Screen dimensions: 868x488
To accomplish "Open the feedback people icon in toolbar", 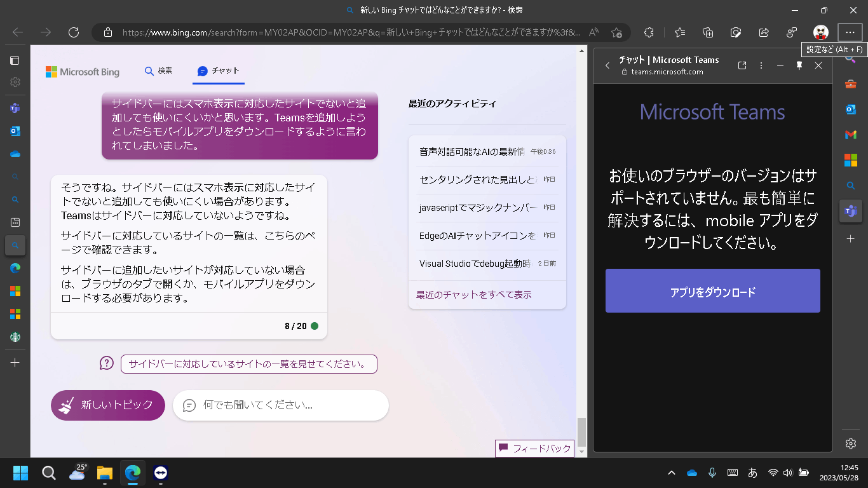I will (x=792, y=32).
